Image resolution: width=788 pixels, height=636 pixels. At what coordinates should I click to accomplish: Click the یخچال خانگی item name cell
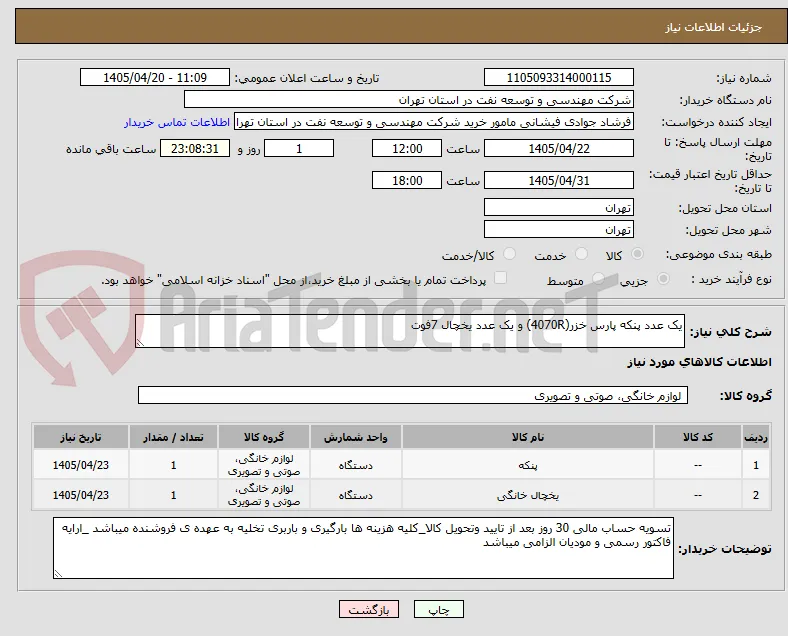click(528, 495)
